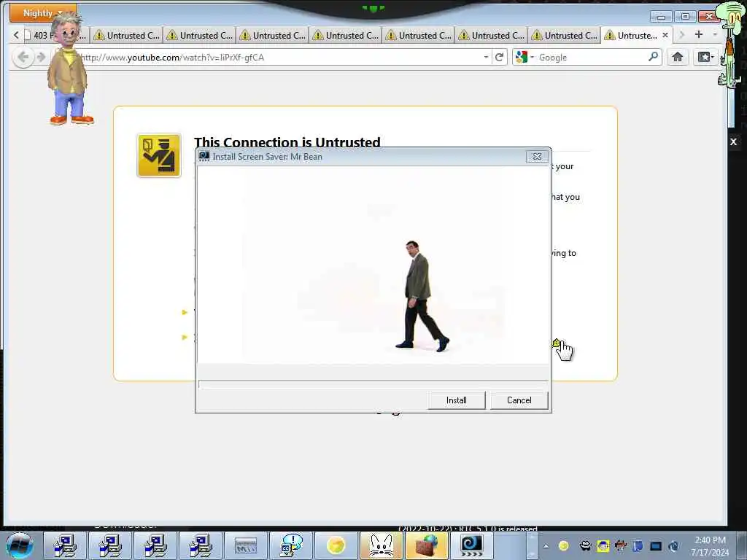Open the Google search engine selector dropdown
The image size is (747, 560).
(x=525, y=57)
